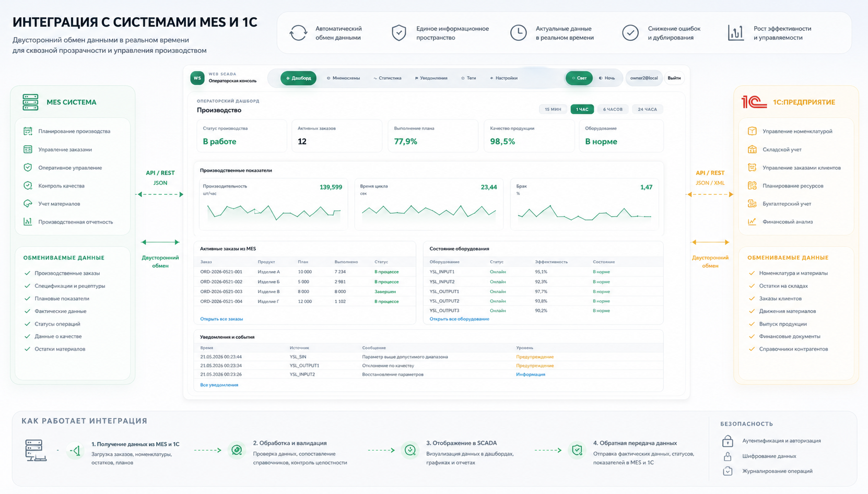This screenshot has width=868, height=494.
Task: Click the 1C Enterprise logo
Action: (754, 102)
